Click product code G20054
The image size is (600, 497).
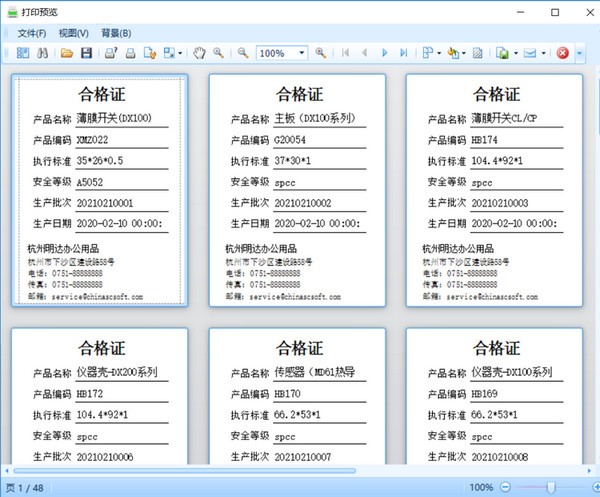pos(290,140)
